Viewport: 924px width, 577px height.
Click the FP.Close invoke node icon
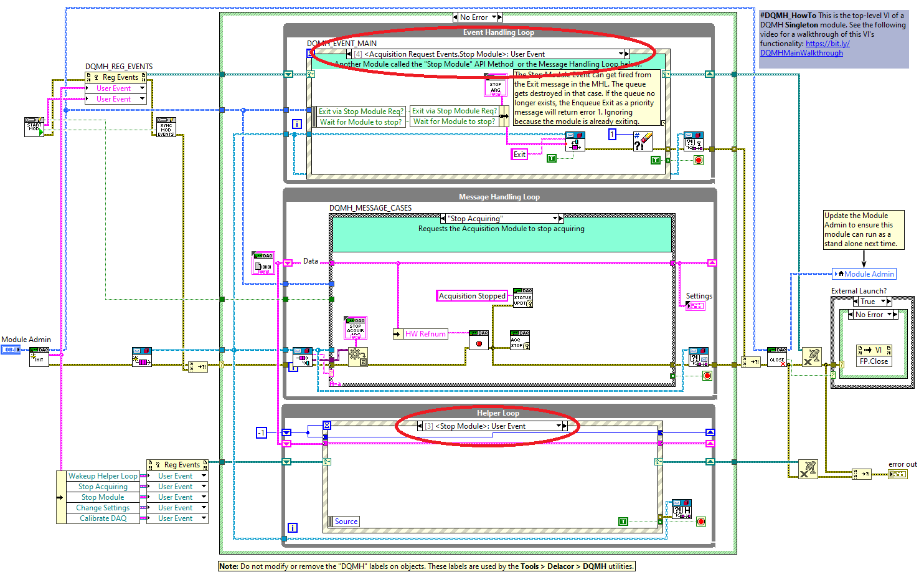[874, 356]
